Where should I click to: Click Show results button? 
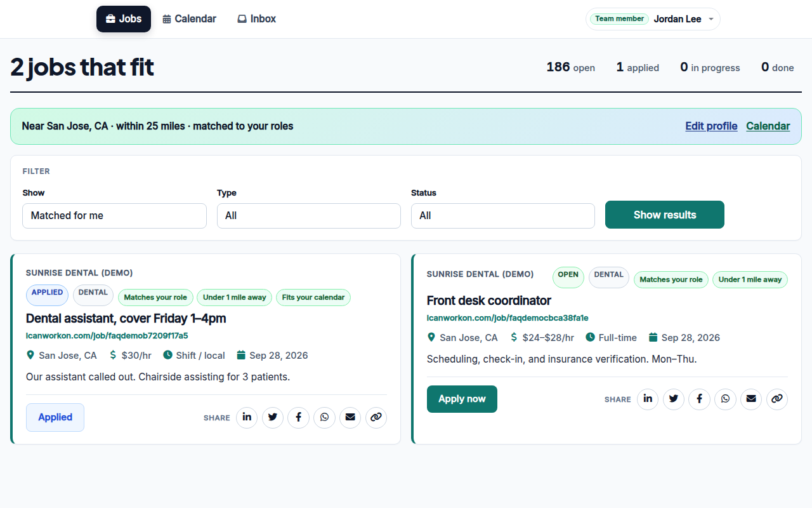665,215
